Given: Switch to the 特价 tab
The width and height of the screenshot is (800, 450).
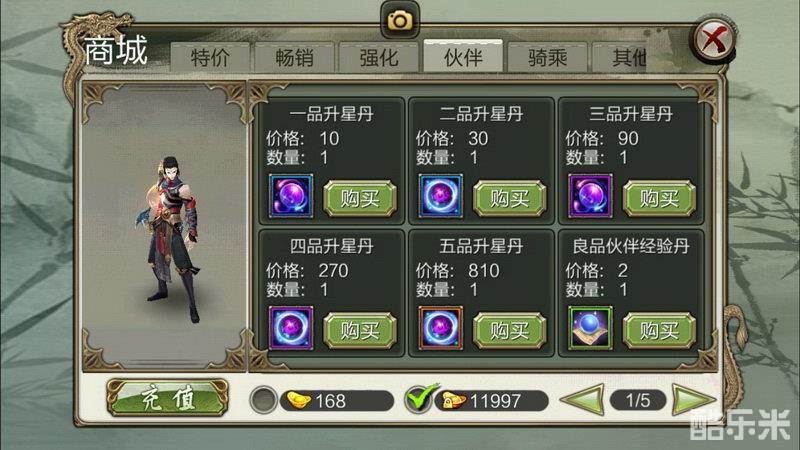Looking at the screenshot, I should coord(210,57).
